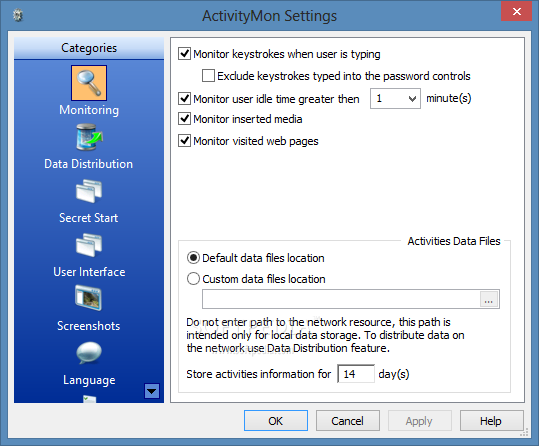Click the Data Distribution label
The width and height of the screenshot is (539, 446).
[89, 164]
